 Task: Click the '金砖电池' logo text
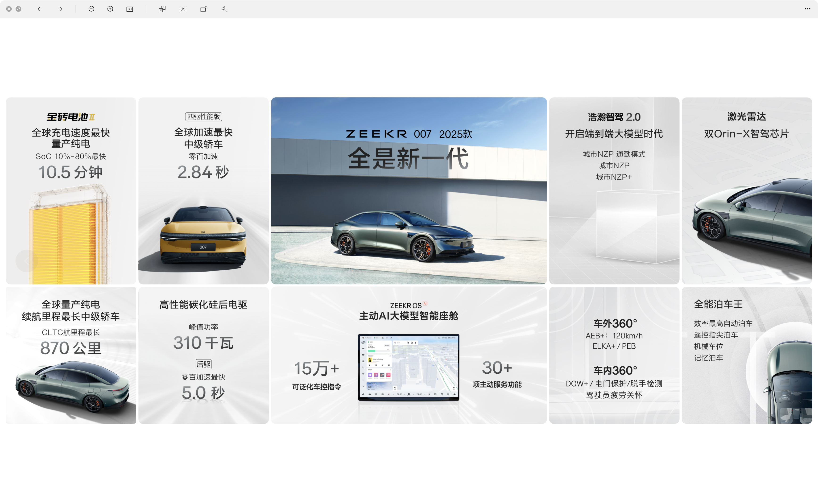pos(70,117)
